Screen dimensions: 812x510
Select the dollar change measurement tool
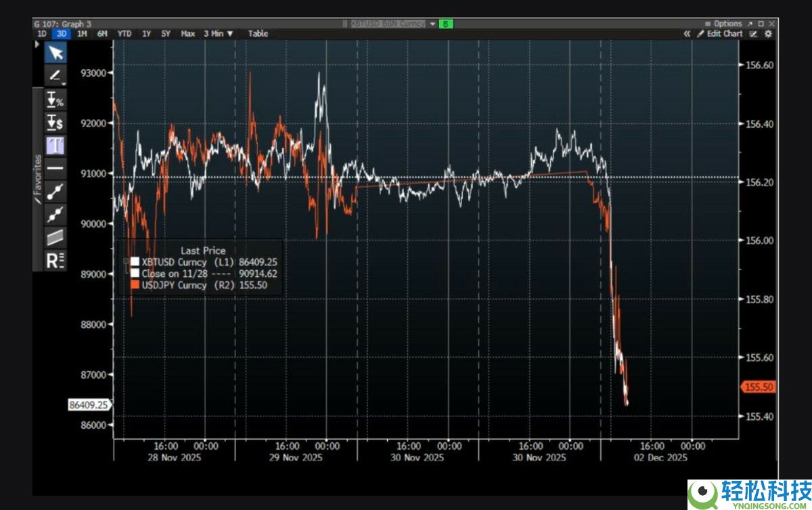[55, 123]
